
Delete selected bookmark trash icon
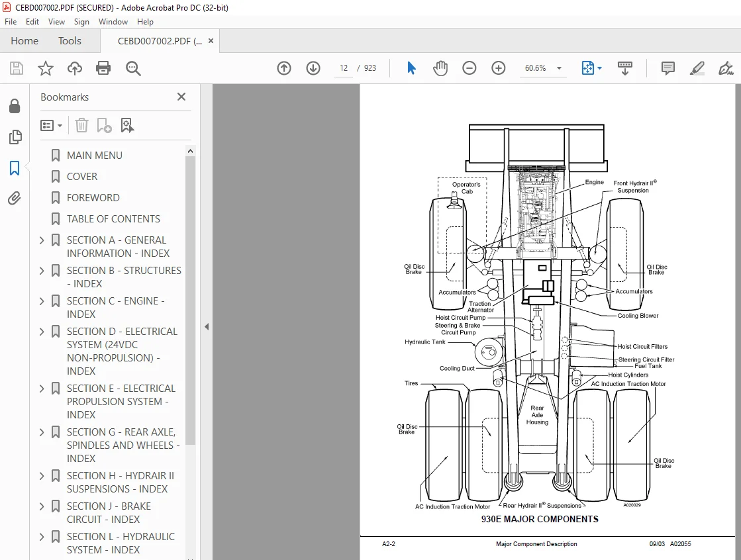point(81,125)
